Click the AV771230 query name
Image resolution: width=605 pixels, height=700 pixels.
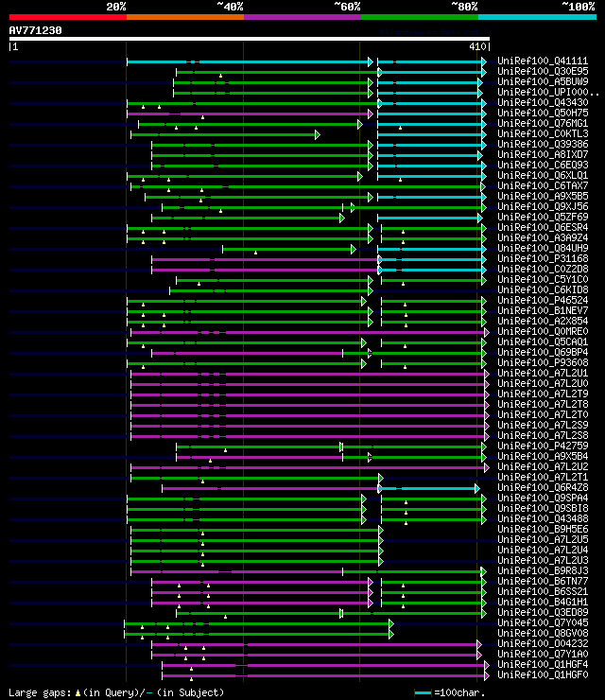point(35,30)
